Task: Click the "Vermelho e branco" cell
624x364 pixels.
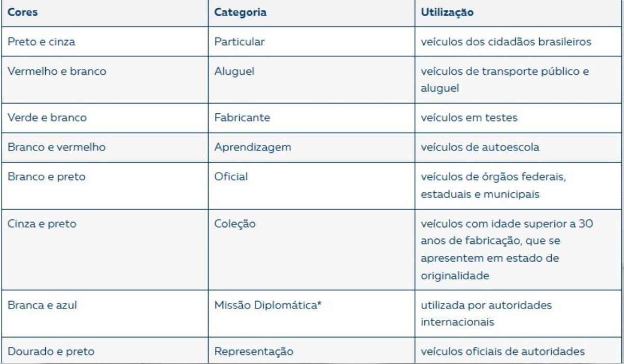Action: pos(57,72)
